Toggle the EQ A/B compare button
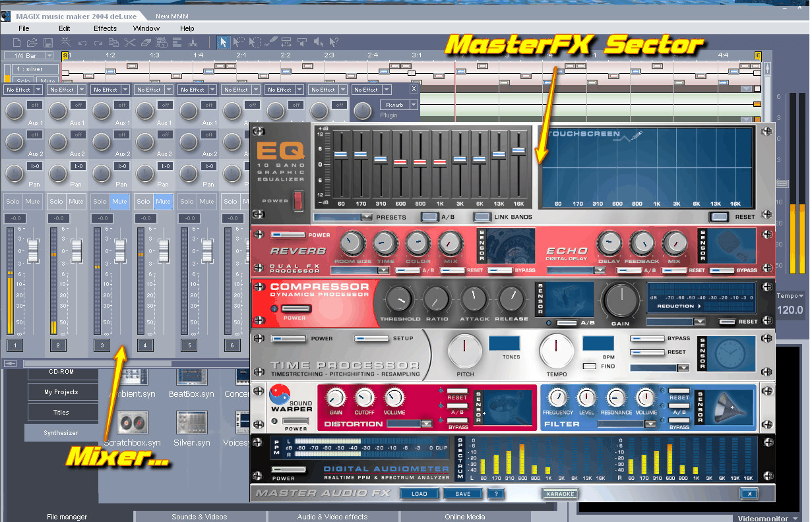Image resolution: width=812 pixels, height=522 pixels. (x=429, y=217)
